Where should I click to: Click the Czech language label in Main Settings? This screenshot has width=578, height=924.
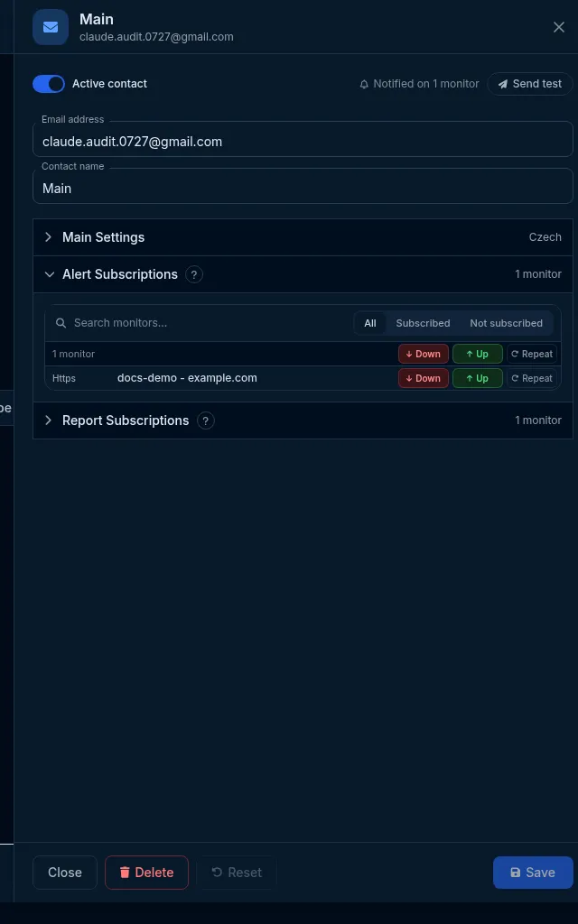click(x=545, y=237)
